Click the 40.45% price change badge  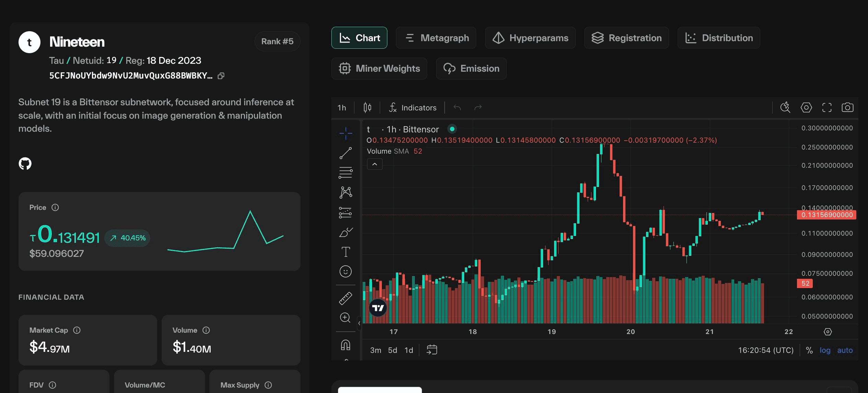pyautogui.click(x=128, y=238)
